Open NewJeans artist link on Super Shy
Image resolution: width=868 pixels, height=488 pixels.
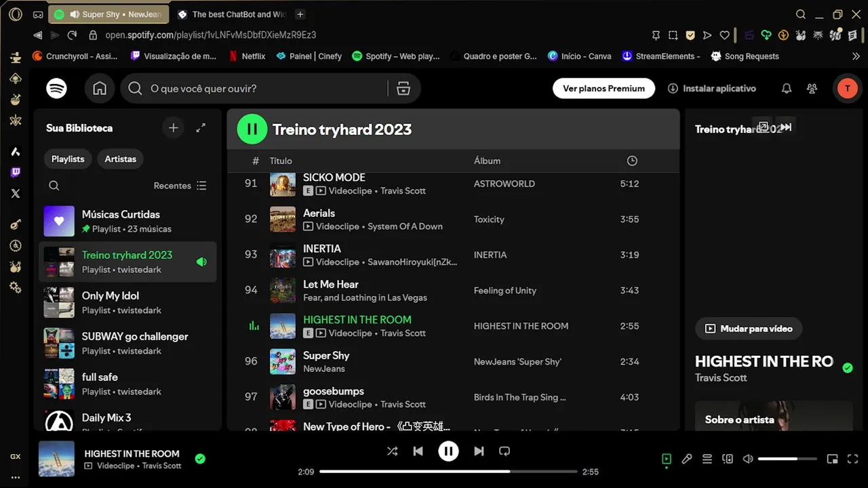click(x=324, y=369)
